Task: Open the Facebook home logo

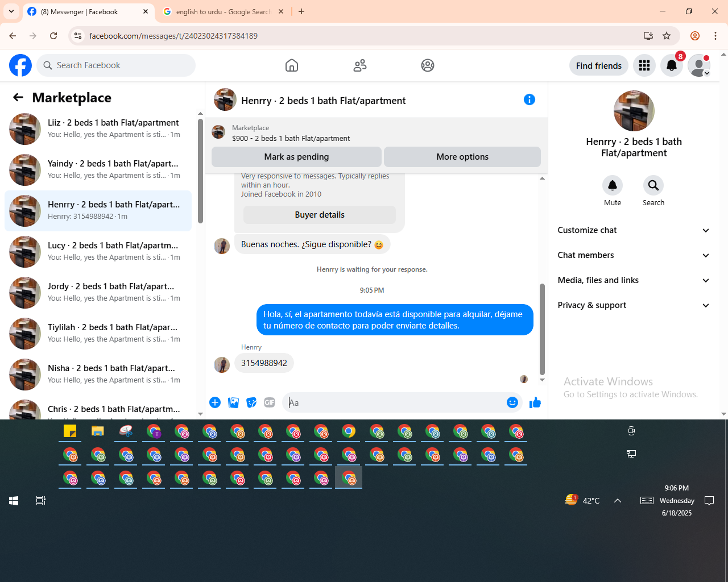Action: pyautogui.click(x=20, y=65)
